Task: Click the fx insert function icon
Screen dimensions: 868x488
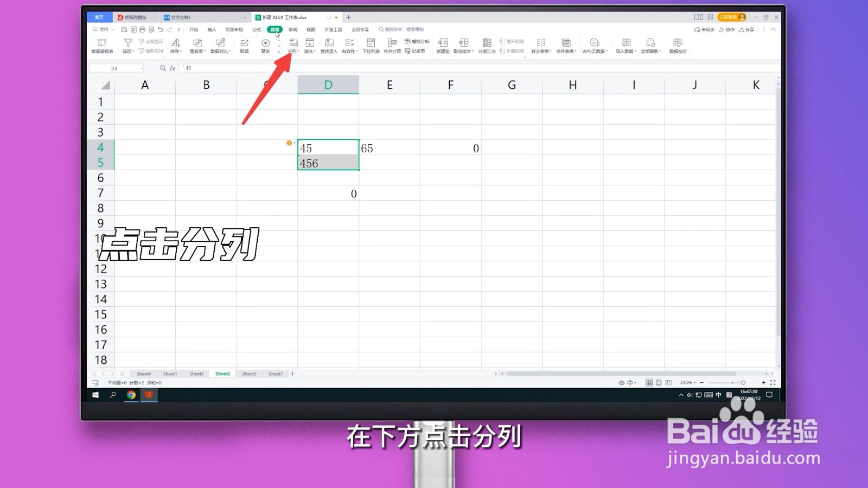Action: [173, 68]
